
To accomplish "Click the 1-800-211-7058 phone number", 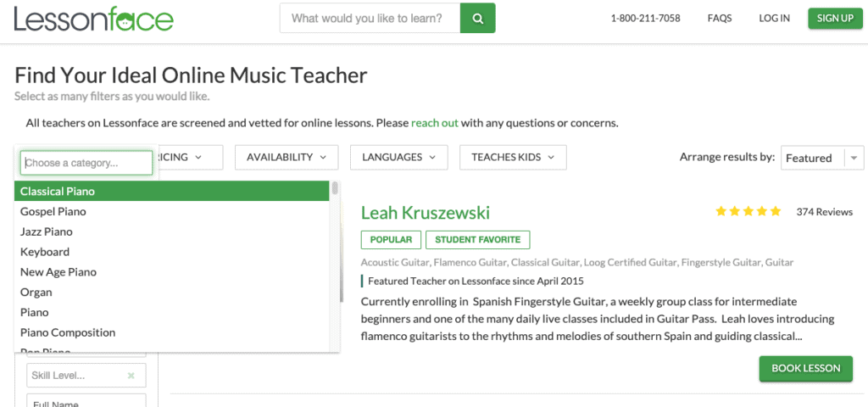I will pyautogui.click(x=645, y=19).
